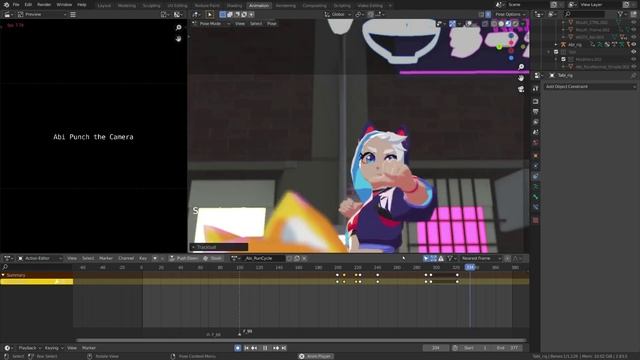Open the Tool properties tab icon
Viewport: 640px width, 360px height.
(536, 89)
